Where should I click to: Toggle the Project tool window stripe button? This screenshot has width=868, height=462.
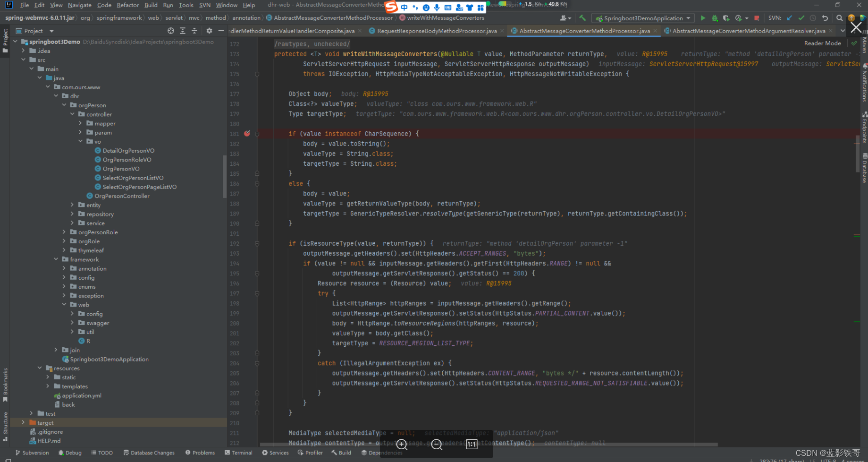coord(5,41)
